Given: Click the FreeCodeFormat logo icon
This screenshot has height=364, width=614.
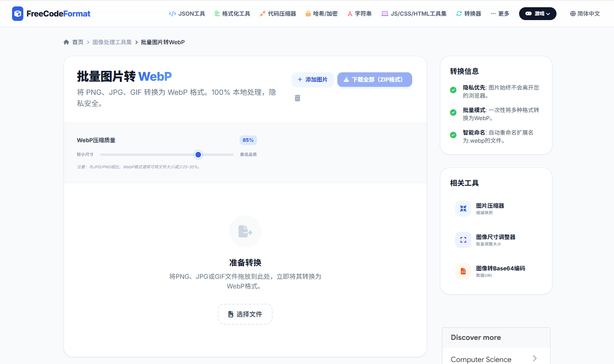Looking at the screenshot, I should (18, 14).
